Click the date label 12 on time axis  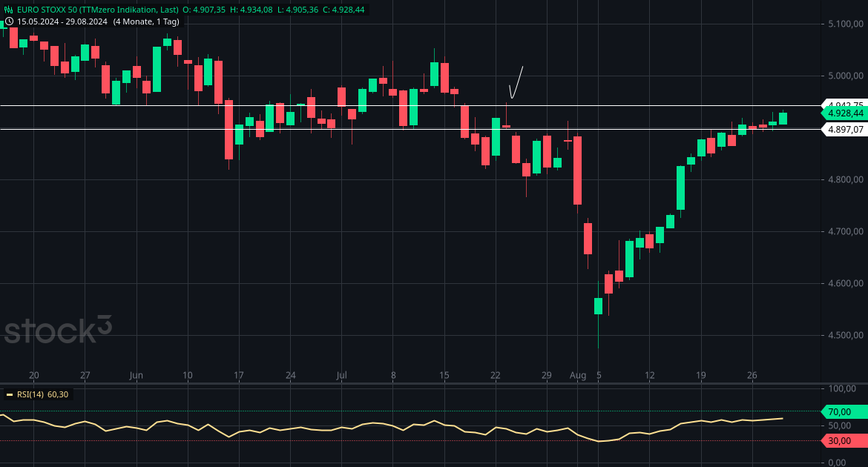649,375
